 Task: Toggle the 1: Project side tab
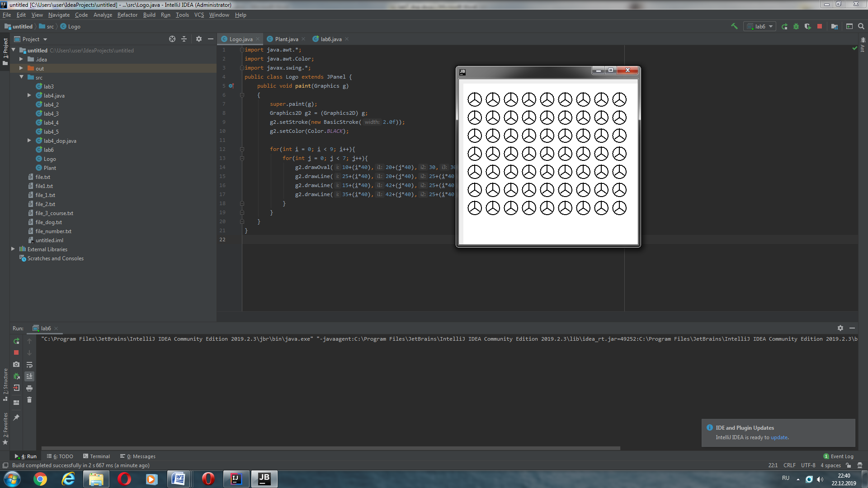5,51
